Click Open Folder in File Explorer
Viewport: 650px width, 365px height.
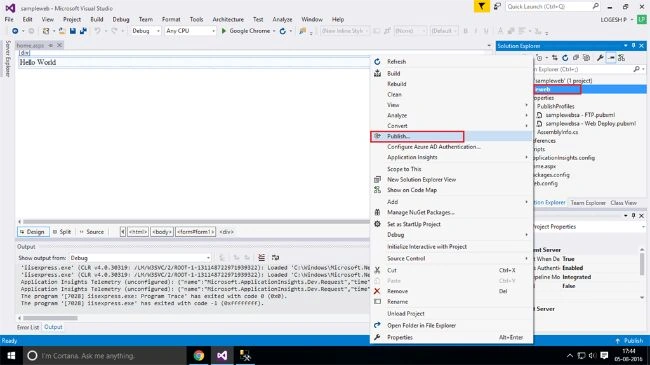click(x=451, y=326)
